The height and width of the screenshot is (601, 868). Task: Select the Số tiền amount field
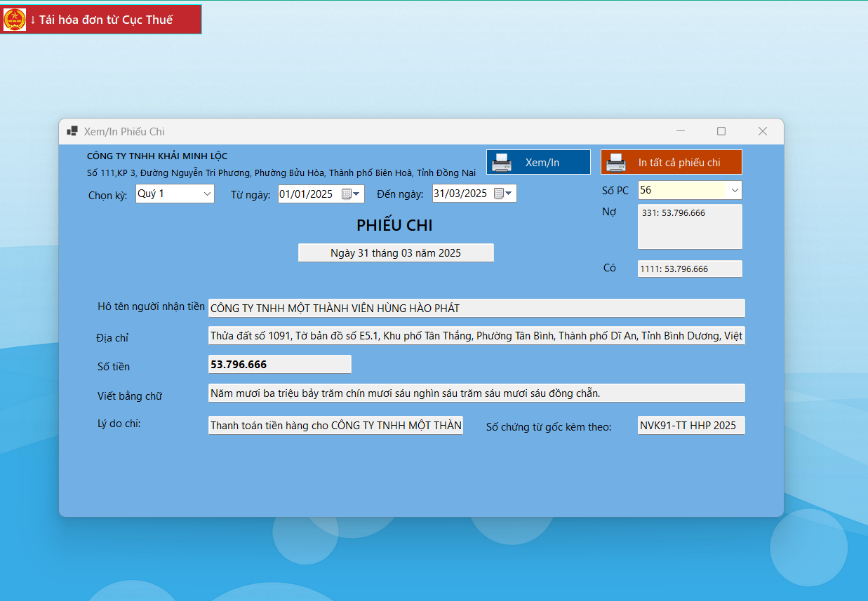(279, 365)
